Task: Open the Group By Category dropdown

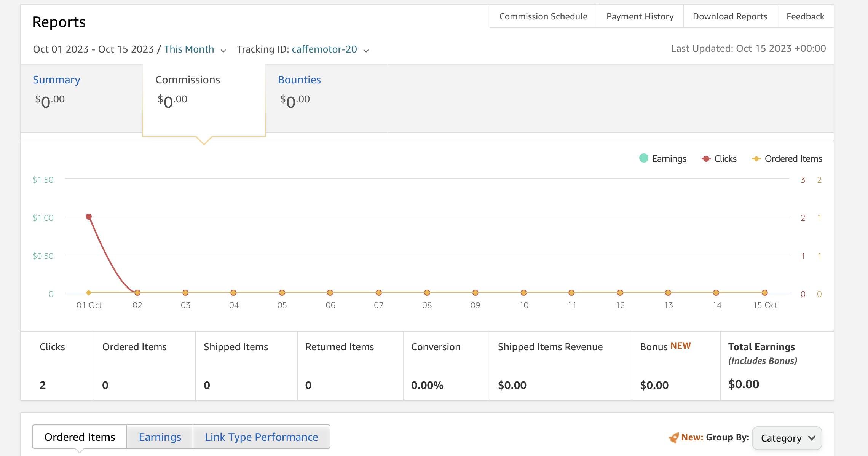Action: pyautogui.click(x=787, y=438)
